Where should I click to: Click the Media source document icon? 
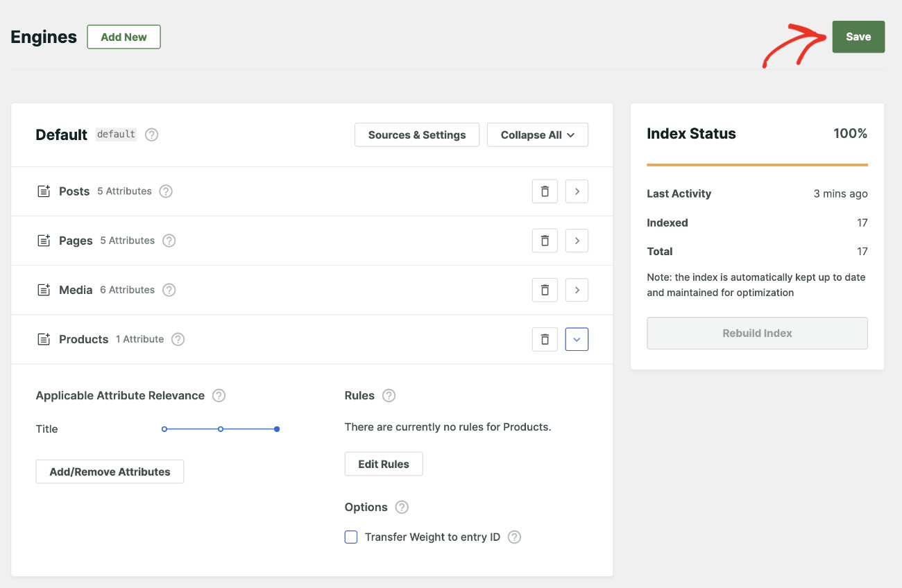[44, 290]
